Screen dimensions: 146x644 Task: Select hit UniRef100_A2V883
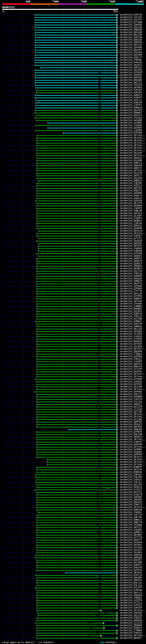(131, 128)
